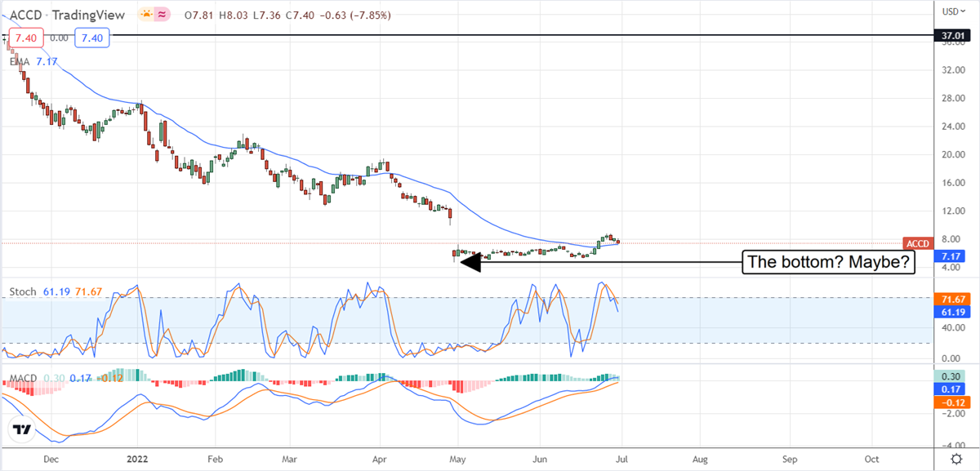Click the red ACCD price tag on the axis
Screen dimensions: 980x471
pyautogui.click(x=917, y=243)
